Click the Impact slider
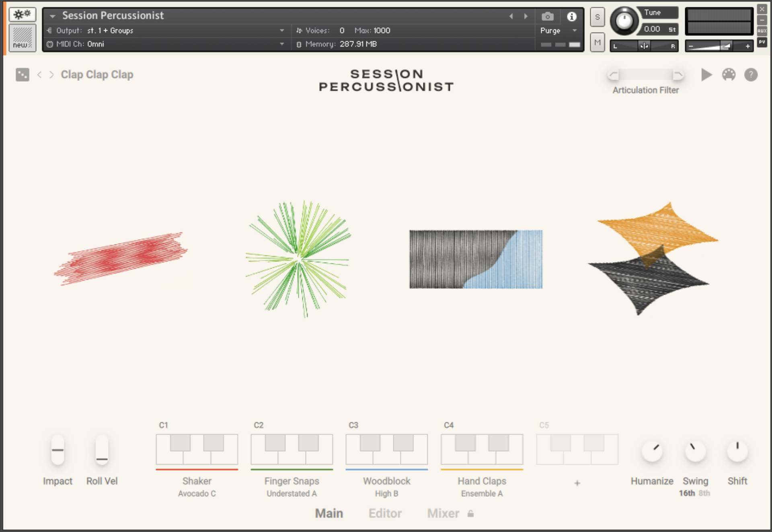The image size is (772, 532). [58, 450]
